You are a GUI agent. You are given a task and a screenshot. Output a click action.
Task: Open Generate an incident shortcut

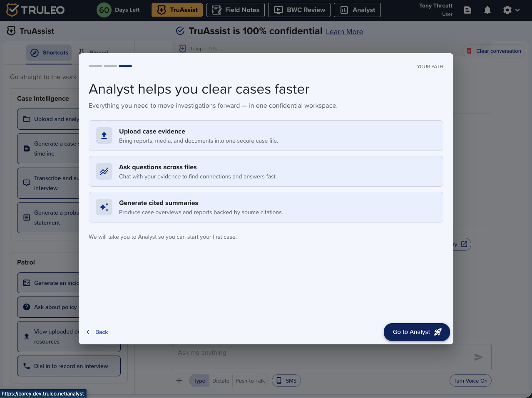48,283
